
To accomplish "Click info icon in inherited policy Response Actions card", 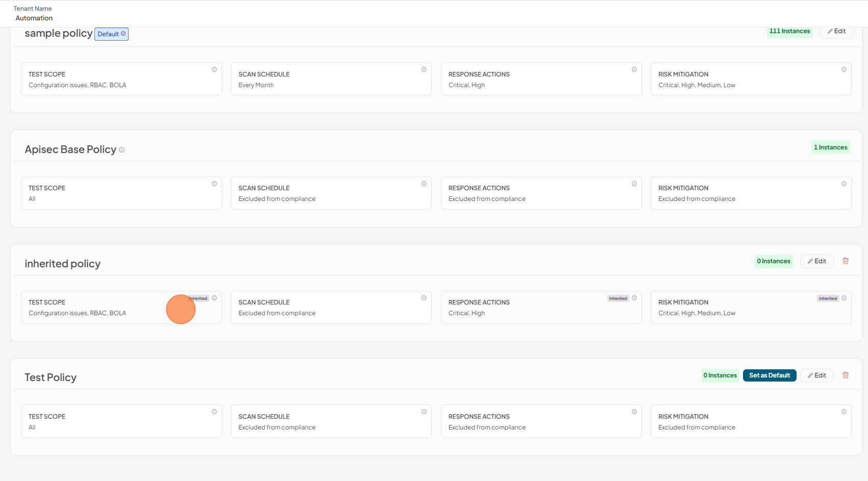I will pyautogui.click(x=634, y=298).
